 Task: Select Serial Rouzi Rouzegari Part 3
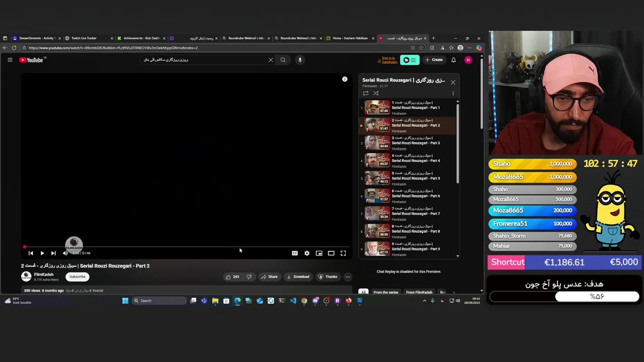pos(408,143)
